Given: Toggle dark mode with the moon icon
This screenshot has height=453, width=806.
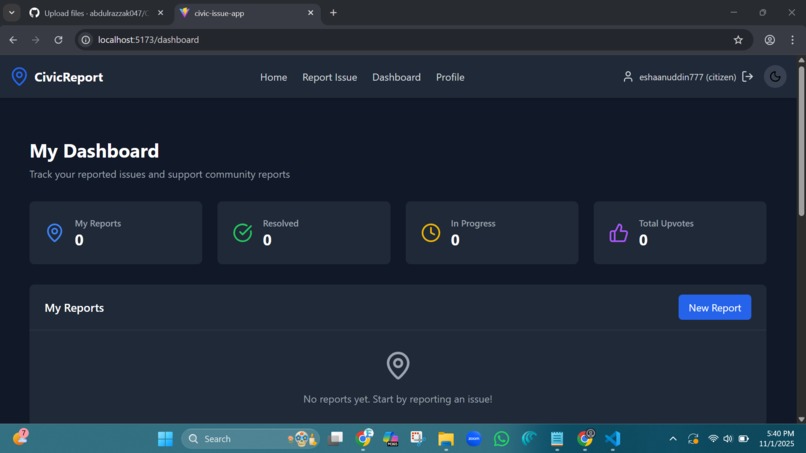Looking at the screenshot, I should [775, 77].
